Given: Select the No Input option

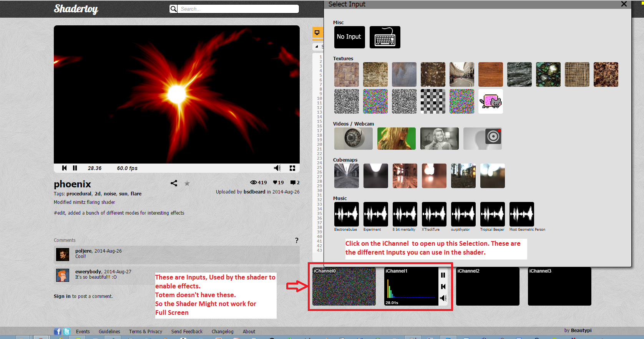Looking at the screenshot, I should tap(349, 37).
